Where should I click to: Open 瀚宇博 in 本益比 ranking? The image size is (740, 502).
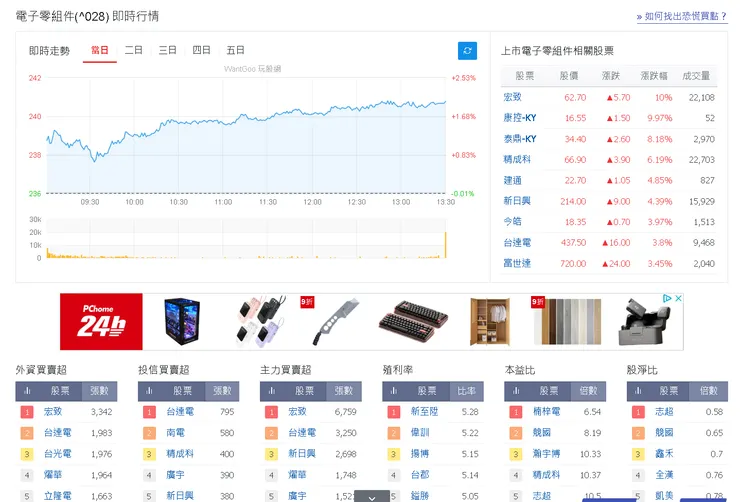pos(546,454)
